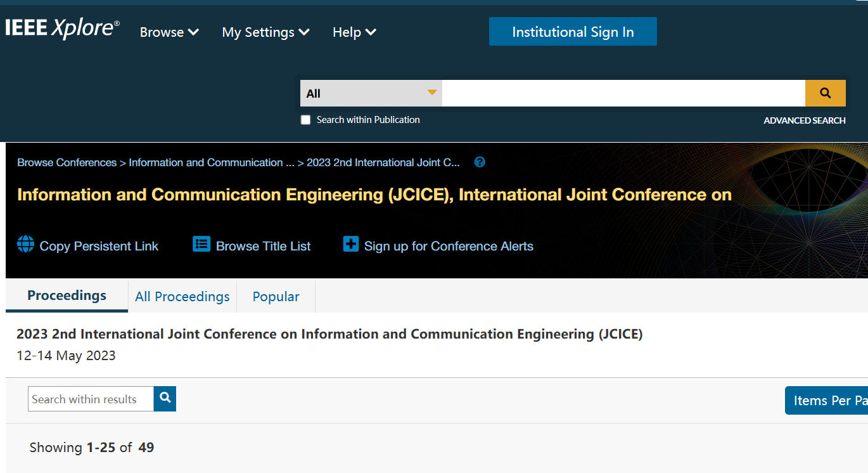Viewport: 868px width, 473px height.
Task: Click Sign up for Conference Alerts text
Action: click(449, 246)
